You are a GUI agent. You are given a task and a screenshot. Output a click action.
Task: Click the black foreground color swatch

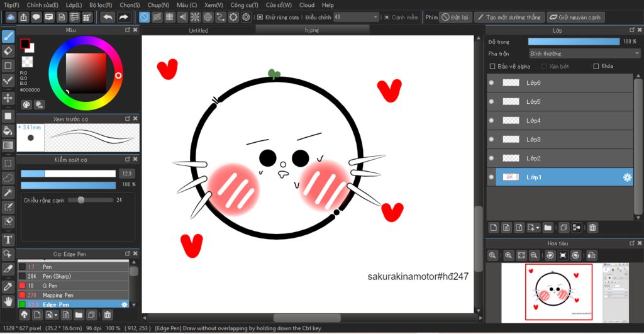tap(25, 43)
